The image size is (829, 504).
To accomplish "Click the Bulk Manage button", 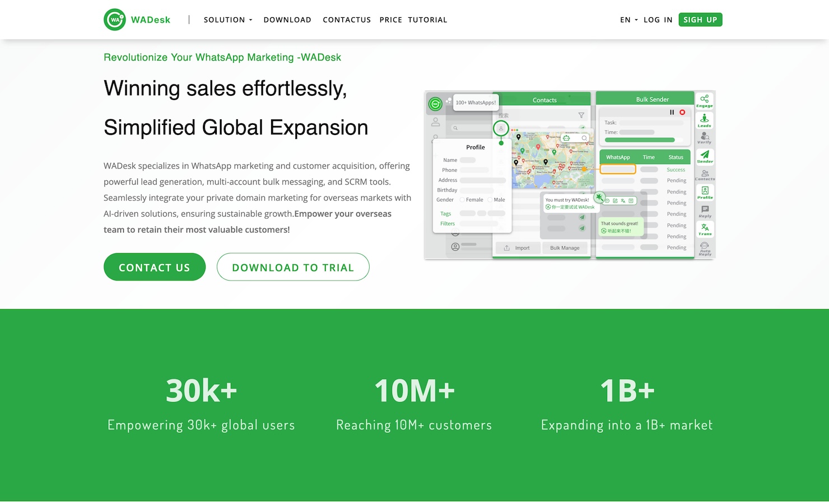I will (565, 248).
